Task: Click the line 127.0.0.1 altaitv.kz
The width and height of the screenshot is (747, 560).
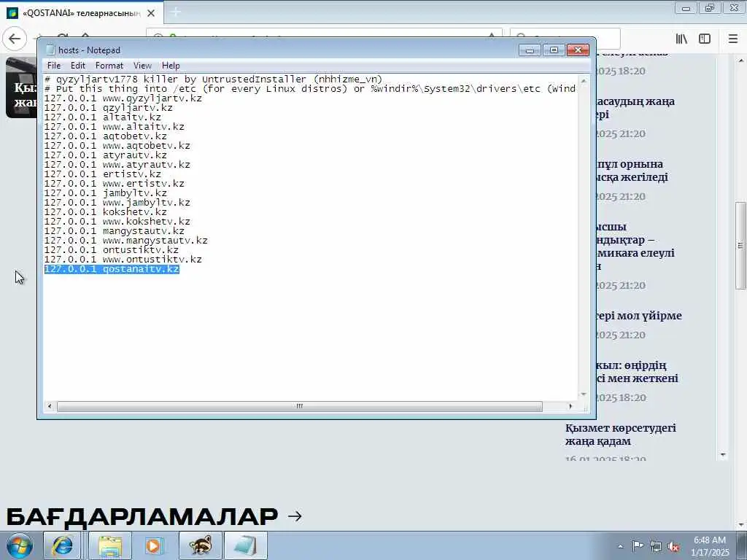Action: click(x=102, y=117)
